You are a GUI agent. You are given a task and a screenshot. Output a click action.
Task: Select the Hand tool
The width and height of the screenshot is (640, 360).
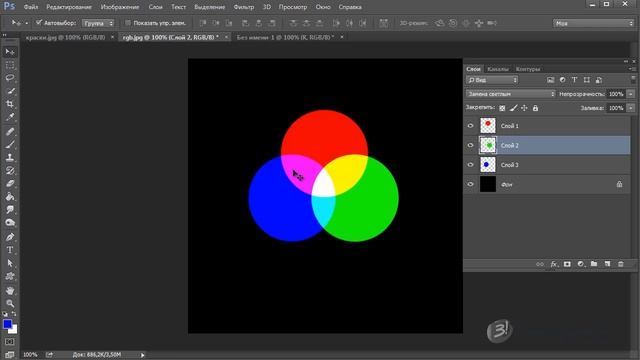click(10, 291)
